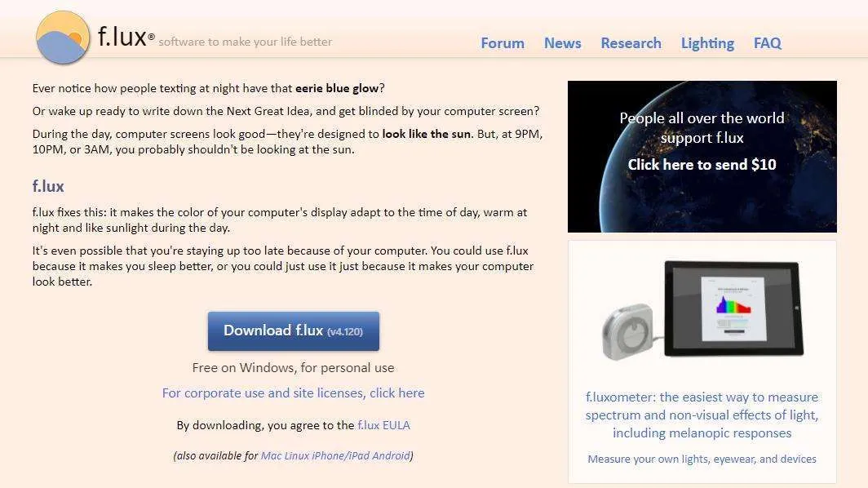
Task: Go to the News section
Action: point(562,43)
